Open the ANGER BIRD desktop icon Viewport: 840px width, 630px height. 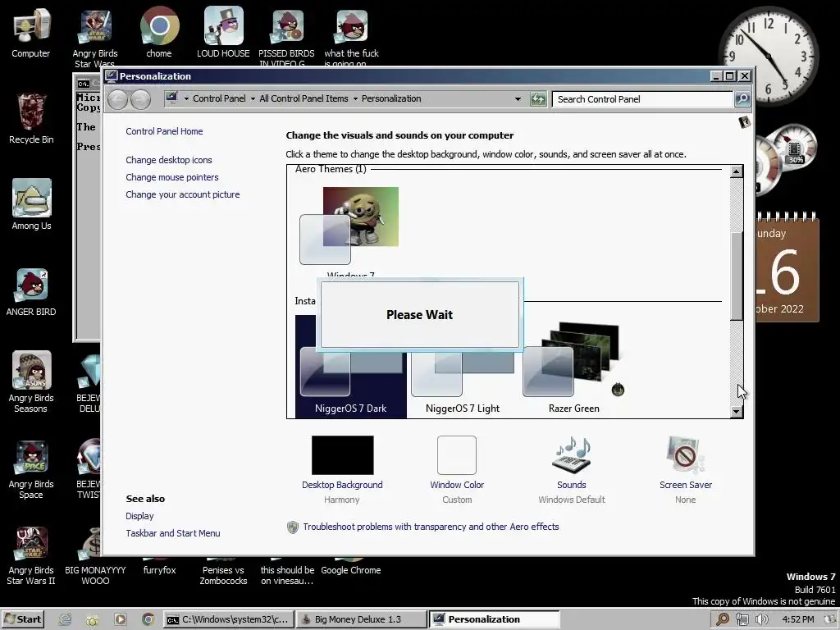click(31, 291)
